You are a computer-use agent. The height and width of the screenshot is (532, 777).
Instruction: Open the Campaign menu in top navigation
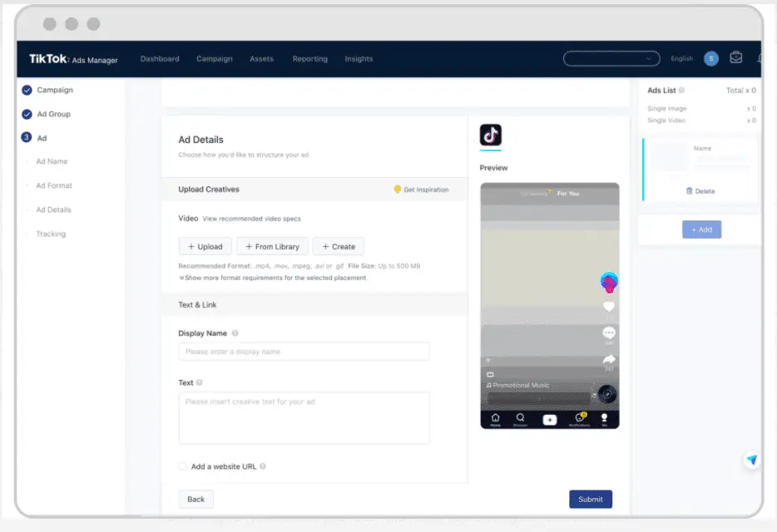click(214, 59)
